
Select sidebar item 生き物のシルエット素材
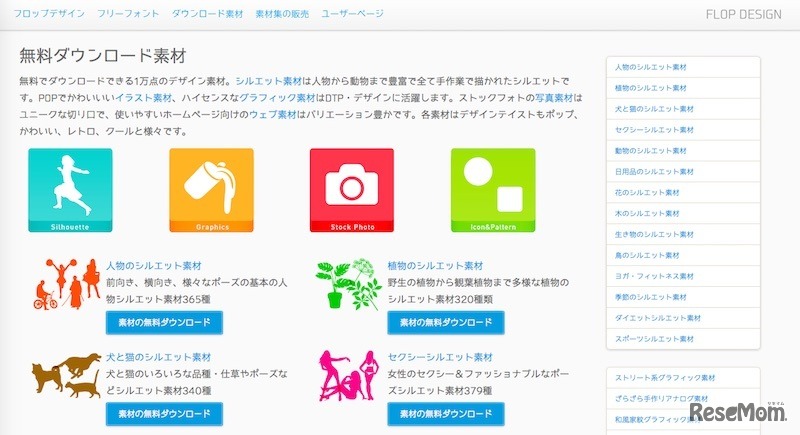[683, 235]
